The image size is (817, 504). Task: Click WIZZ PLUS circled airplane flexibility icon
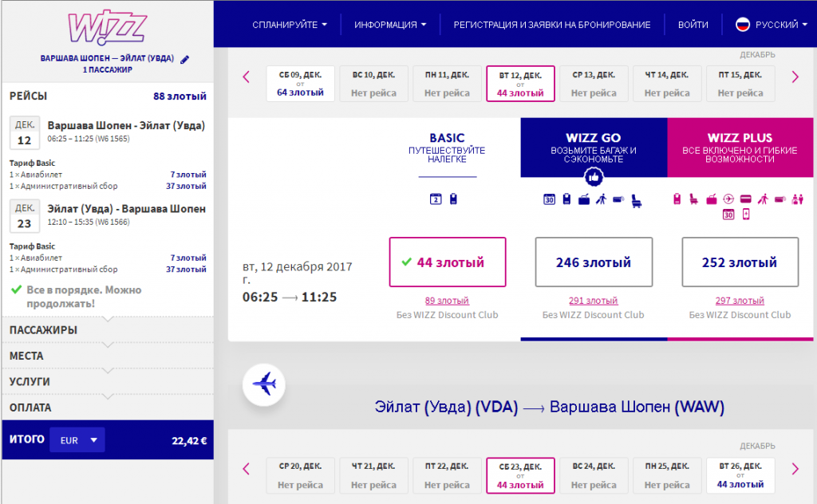728,199
